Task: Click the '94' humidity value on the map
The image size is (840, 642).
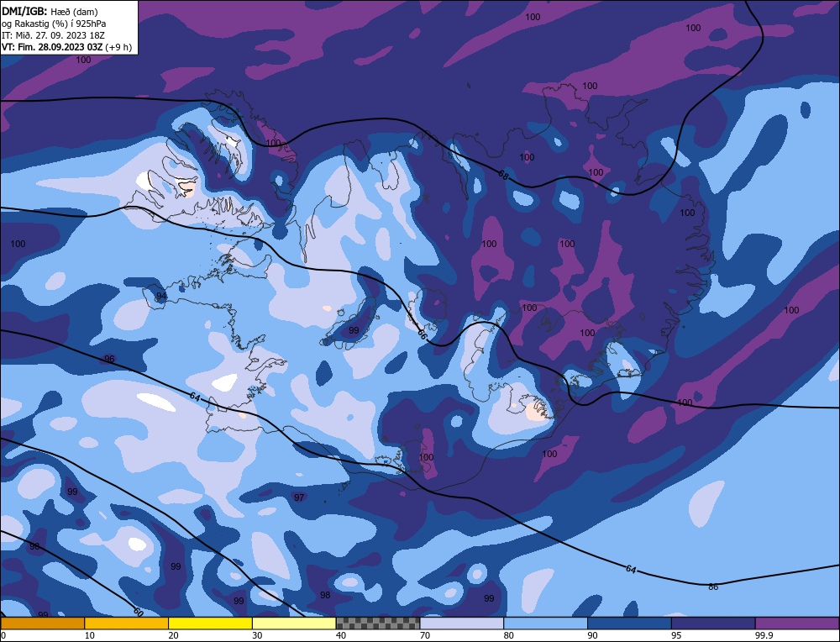Action: [160, 297]
